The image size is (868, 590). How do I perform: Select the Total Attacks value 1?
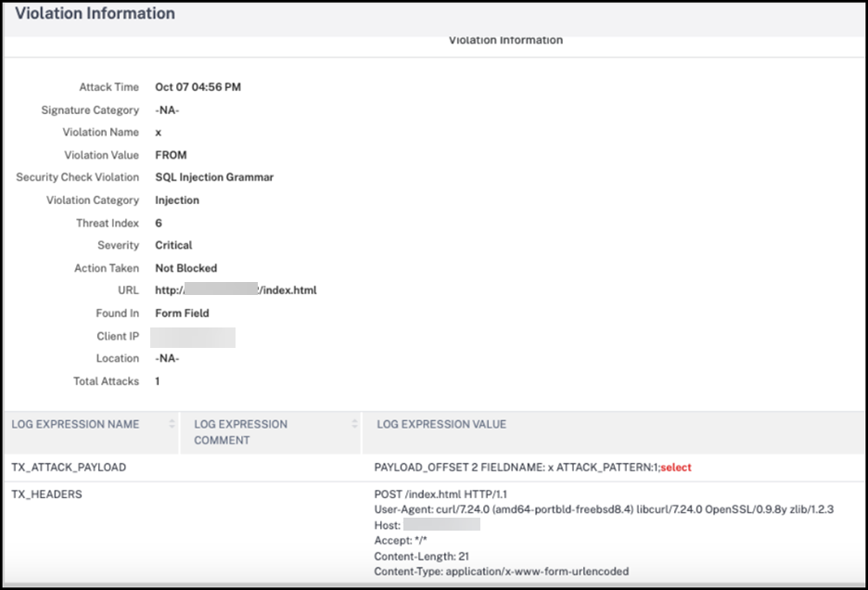(158, 381)
